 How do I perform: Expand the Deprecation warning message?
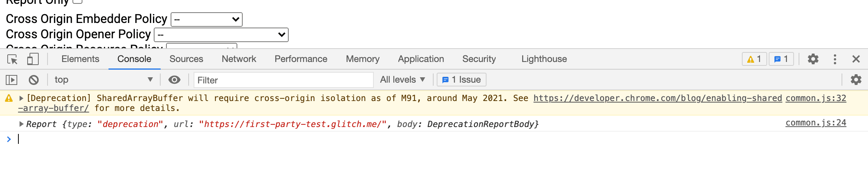click(x=21, y=98)
